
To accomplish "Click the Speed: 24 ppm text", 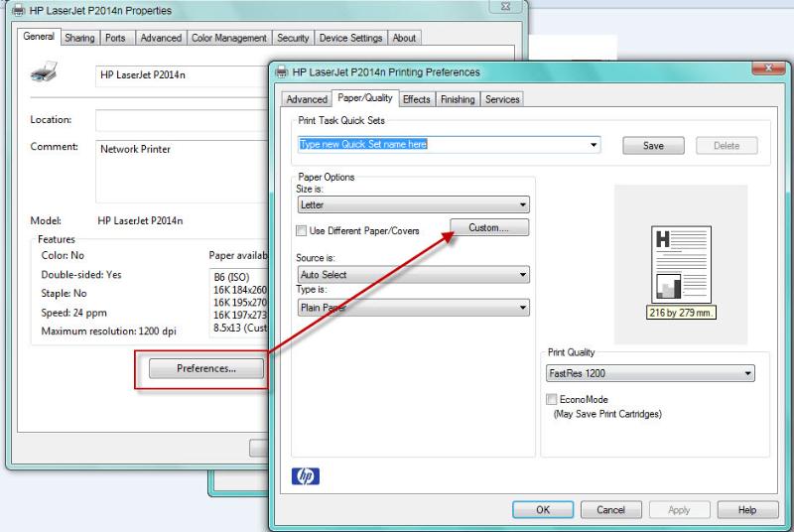I will click(73, 313).
